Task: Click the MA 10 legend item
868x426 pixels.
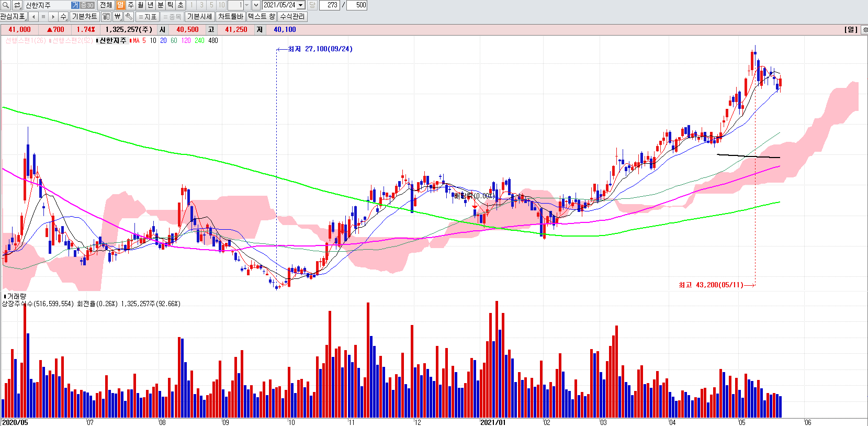Action: pyautogui.click(x=153, y=40)
